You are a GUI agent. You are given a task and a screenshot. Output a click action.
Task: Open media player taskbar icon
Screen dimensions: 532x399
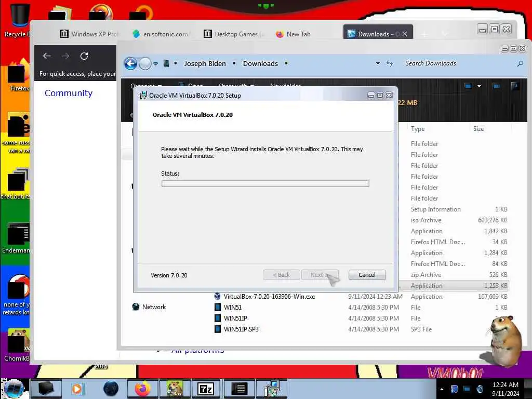point(77,389)
